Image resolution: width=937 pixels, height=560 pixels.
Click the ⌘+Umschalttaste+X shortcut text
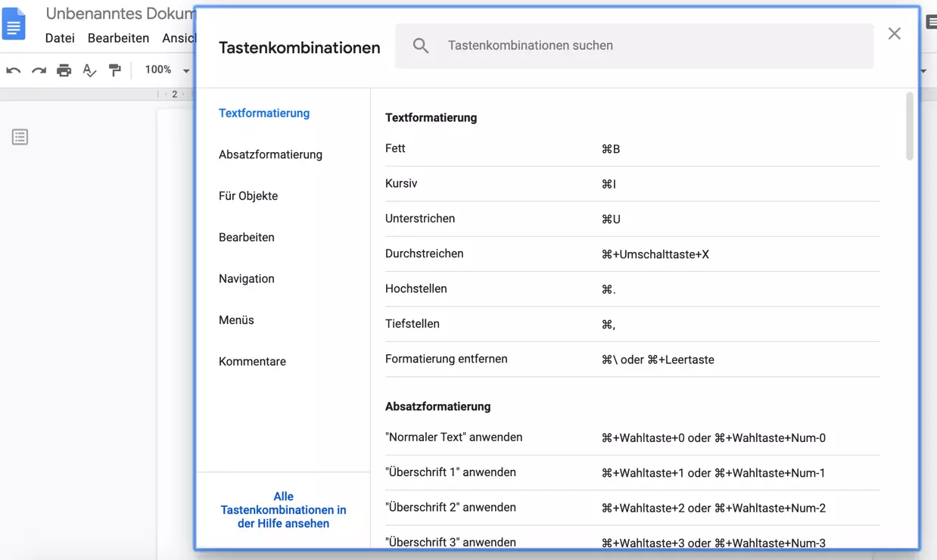tap(655, 254)
